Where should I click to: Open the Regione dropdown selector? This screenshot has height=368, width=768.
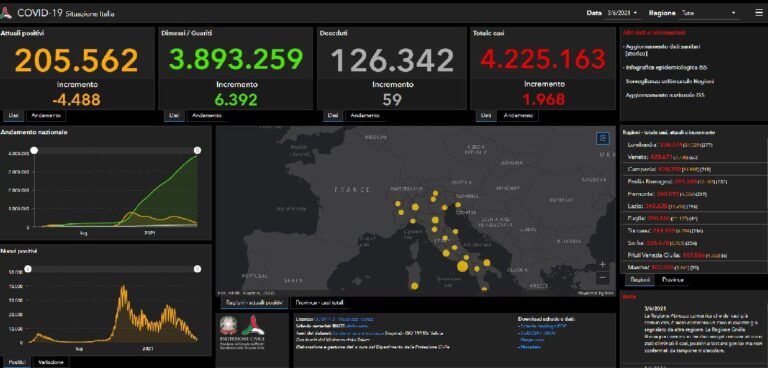click(x=708, y=13)
